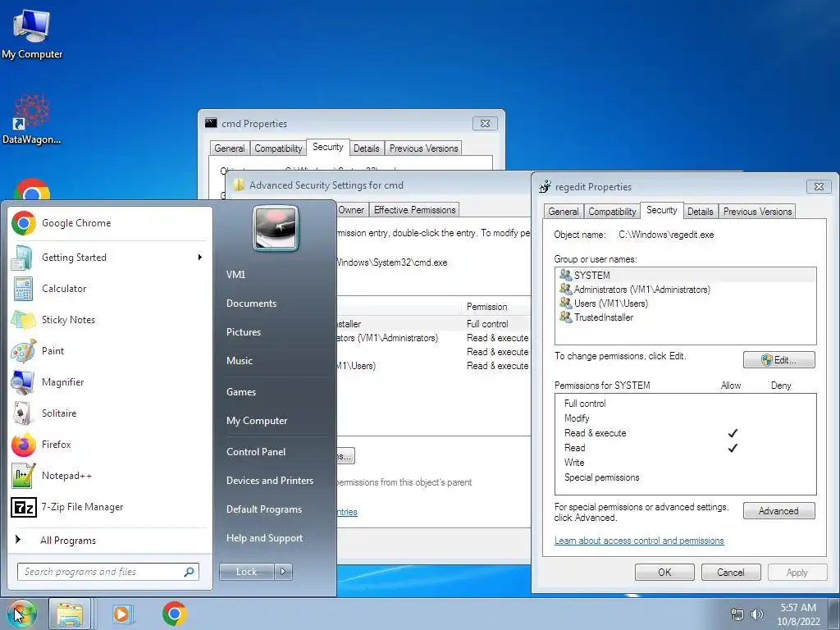Click the network tray icon
840x630 pixels.
737,614
